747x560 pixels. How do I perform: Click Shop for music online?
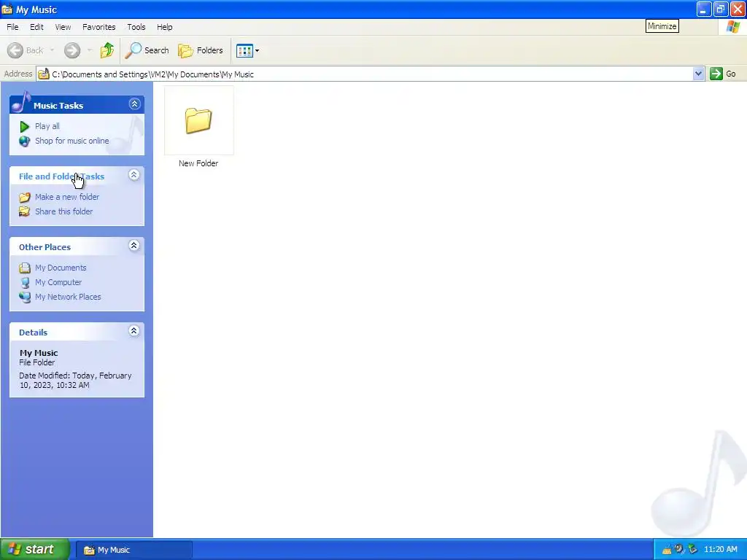pos(72,141)
